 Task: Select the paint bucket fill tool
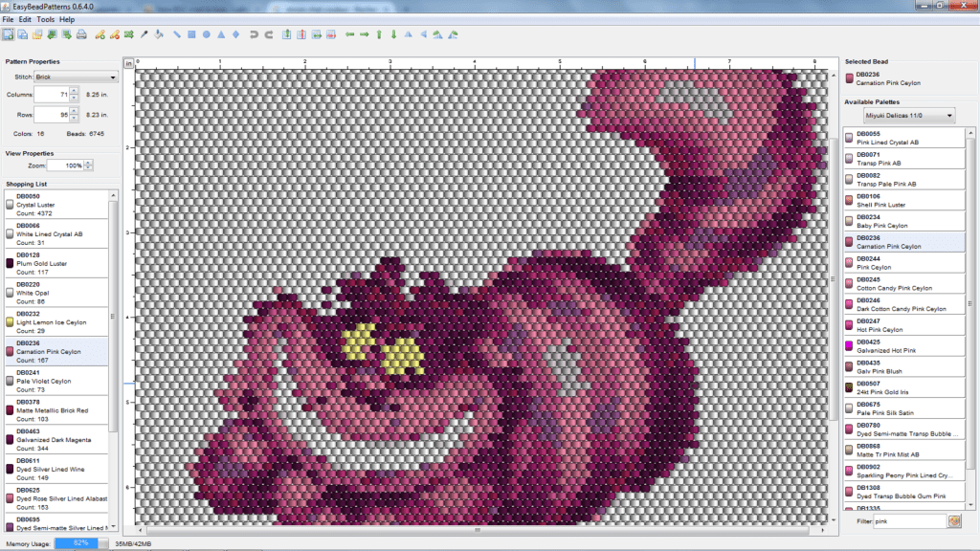[x=160, y=34]
